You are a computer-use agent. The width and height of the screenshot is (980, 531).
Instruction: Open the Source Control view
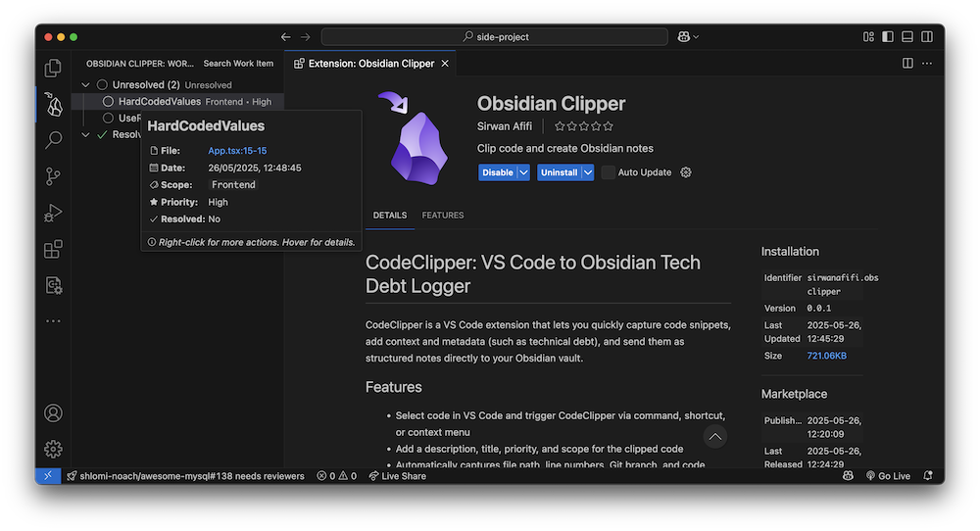tap(53, 176)
